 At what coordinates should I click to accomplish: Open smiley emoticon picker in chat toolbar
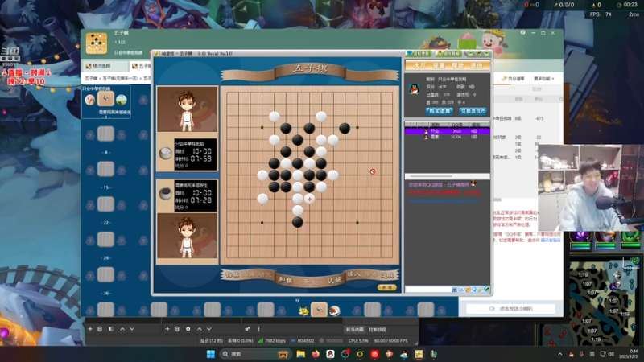tap(468, 290)
